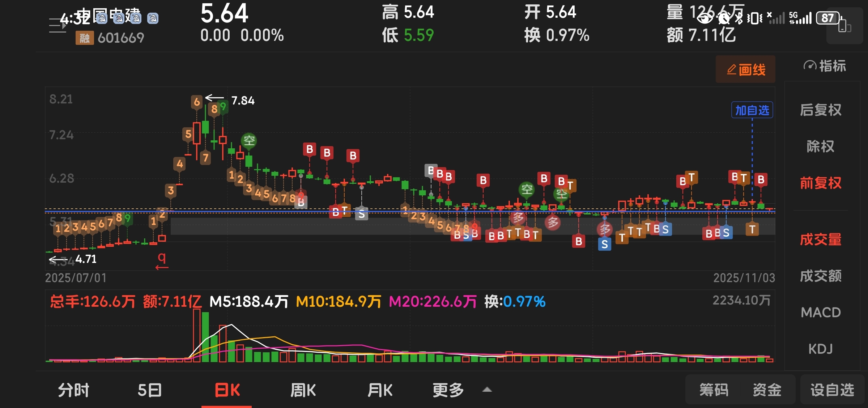Open the stock list drawer icon
The height and width of the screenshot is (408, 868).
coord(57,25)
